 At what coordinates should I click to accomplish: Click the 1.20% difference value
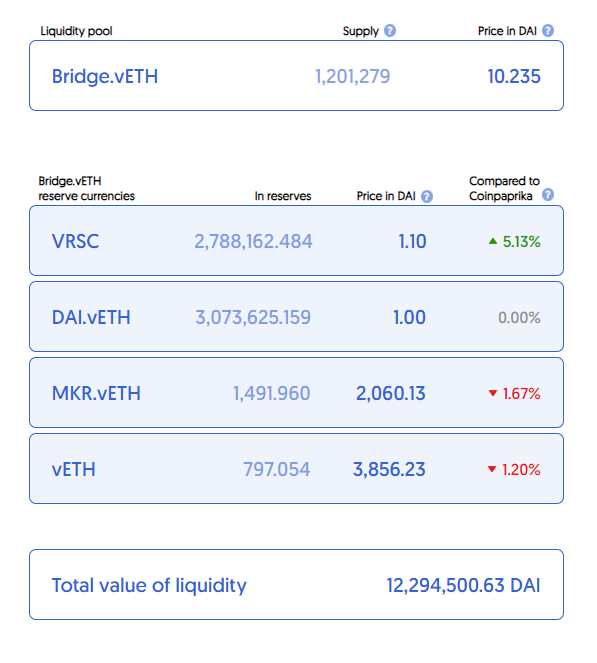[x=521, y=469]
